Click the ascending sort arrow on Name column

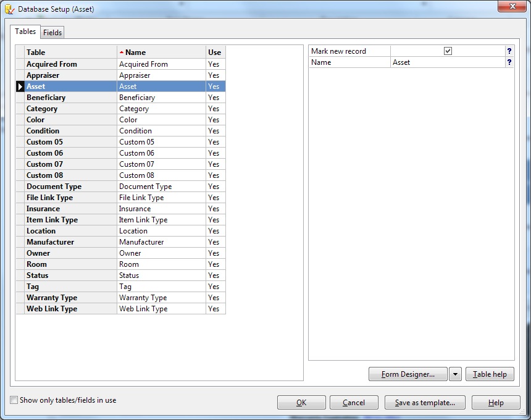pyautogui.click(x=122, y=51)
